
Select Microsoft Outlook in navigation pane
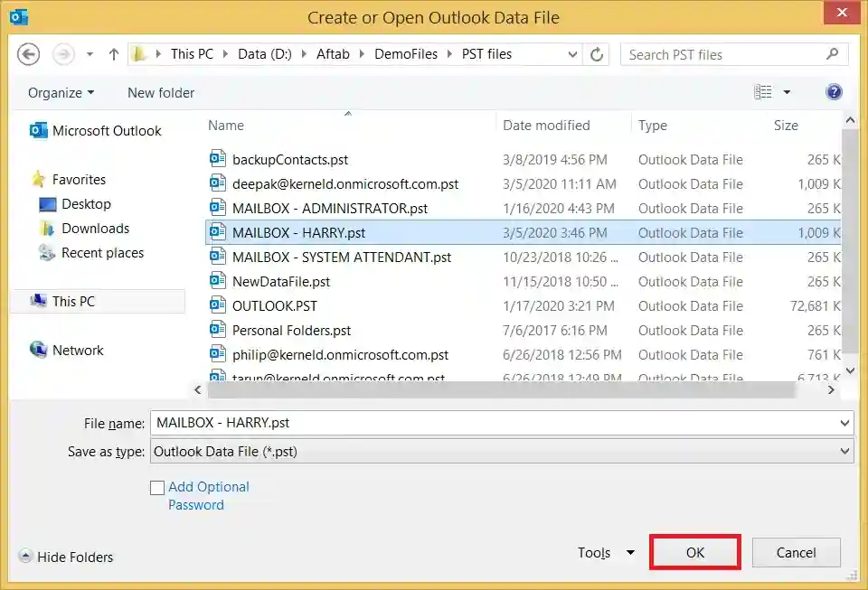click(95, 130)
